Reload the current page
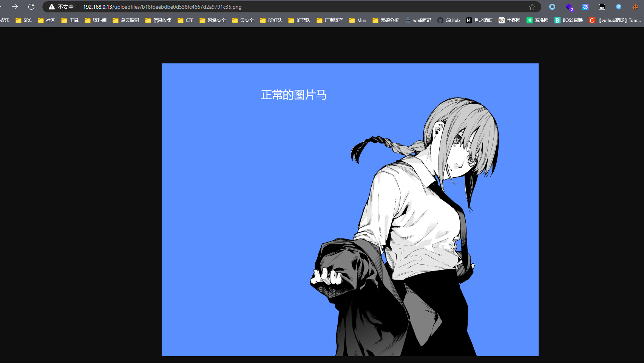This screenshot has height=363, width=644. pyautogui.click(x=31, y=7)
